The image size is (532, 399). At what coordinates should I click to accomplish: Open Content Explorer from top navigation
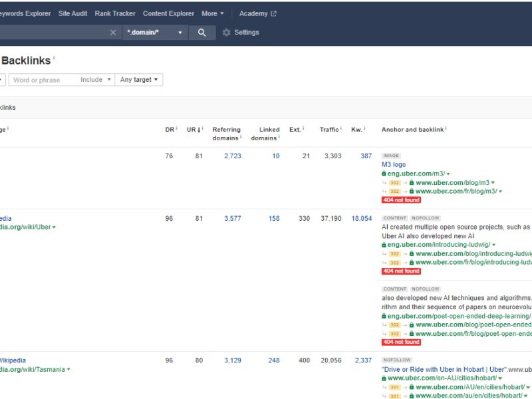click(x=168, y=13)
